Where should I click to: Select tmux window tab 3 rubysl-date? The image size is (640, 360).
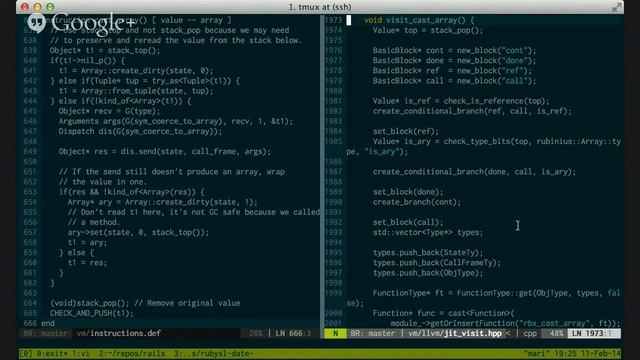[x=214, y=353]
